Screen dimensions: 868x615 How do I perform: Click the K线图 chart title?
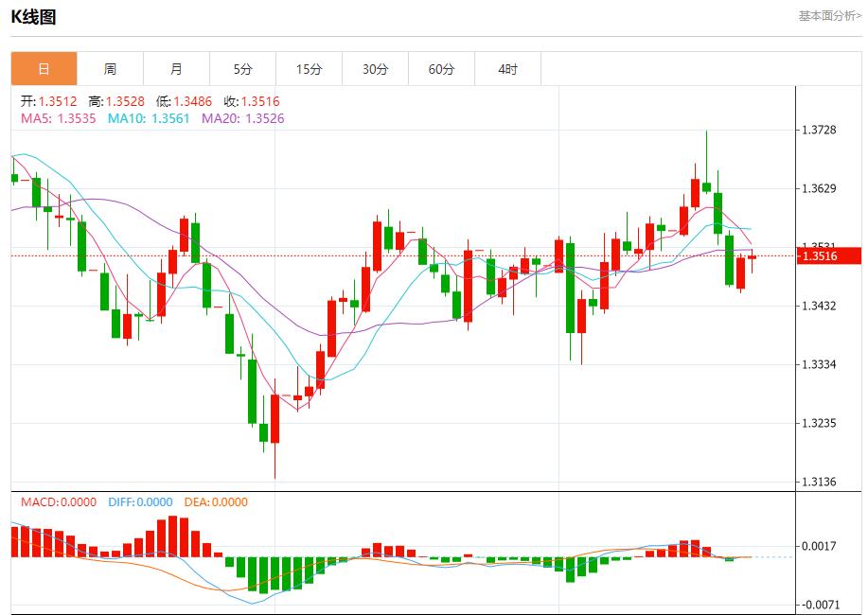click(x=31, y=14)
